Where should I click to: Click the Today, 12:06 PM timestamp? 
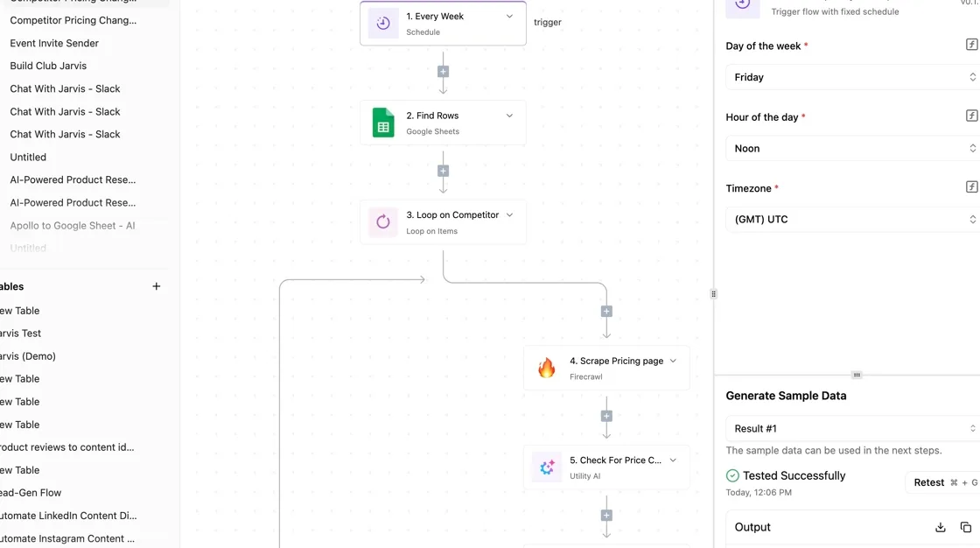pyautogui.click(x=759, y=492)
